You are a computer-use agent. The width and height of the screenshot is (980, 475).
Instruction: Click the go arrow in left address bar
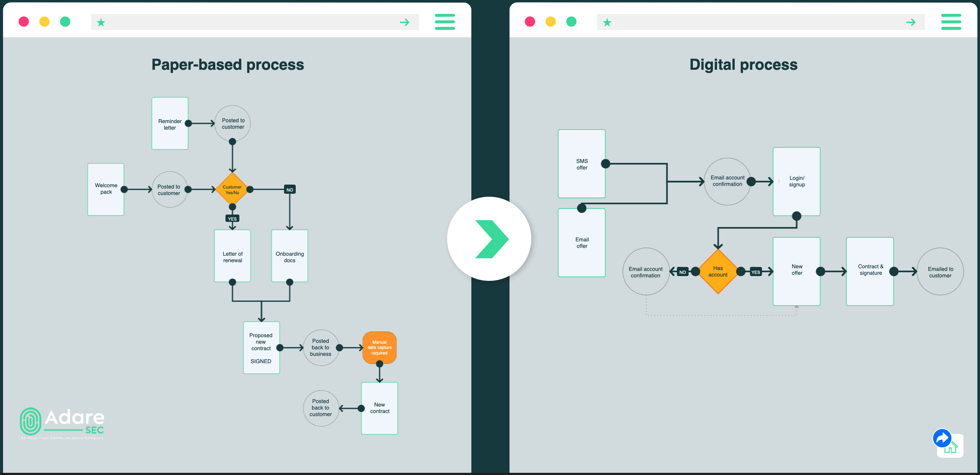pyautogui.click(x=405, y=22)
